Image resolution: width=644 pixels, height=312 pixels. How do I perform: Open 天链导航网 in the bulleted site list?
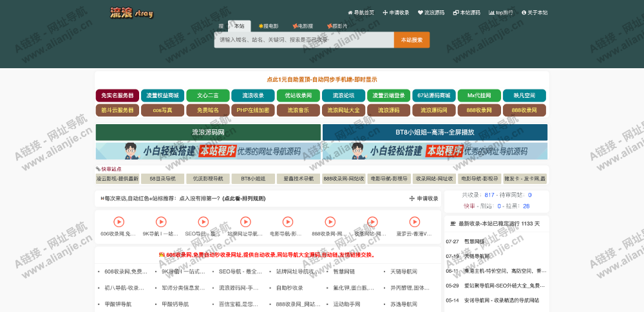pos(404,271)
